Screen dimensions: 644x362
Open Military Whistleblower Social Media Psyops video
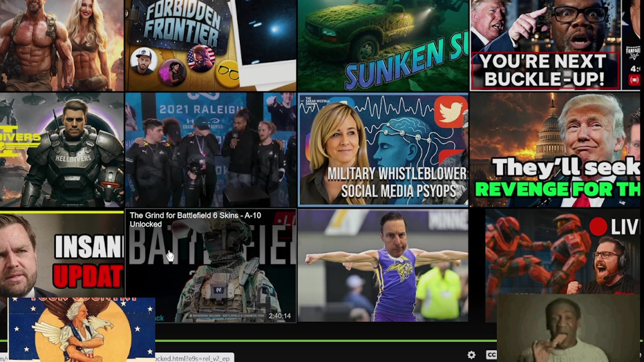(383, 150)
